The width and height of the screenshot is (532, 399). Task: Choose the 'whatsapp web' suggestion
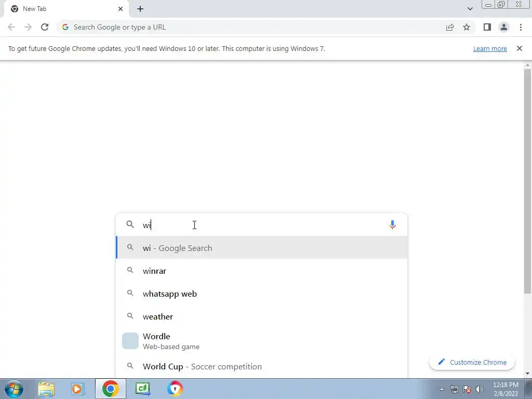pos(261,294)
